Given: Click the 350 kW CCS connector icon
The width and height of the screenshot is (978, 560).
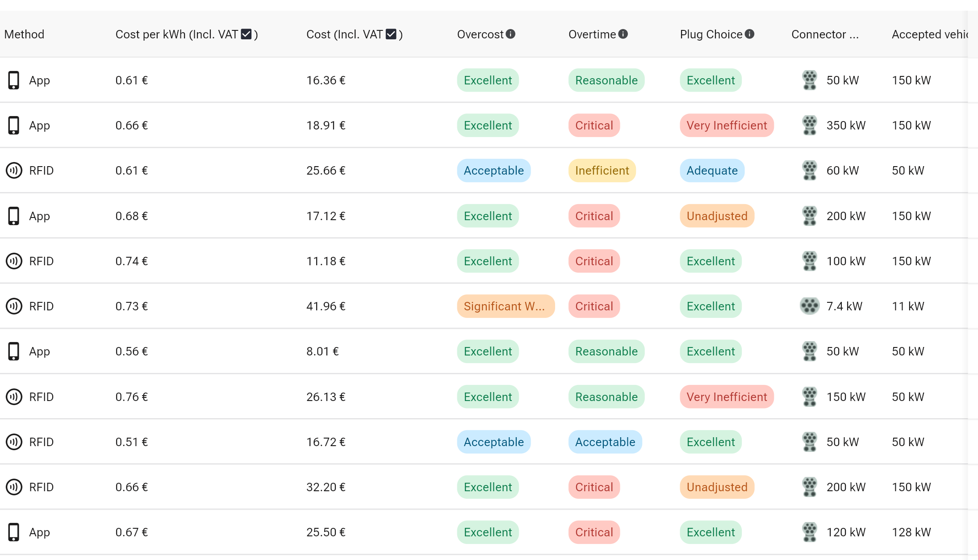Looking at the screenshot, I should 809,125.
